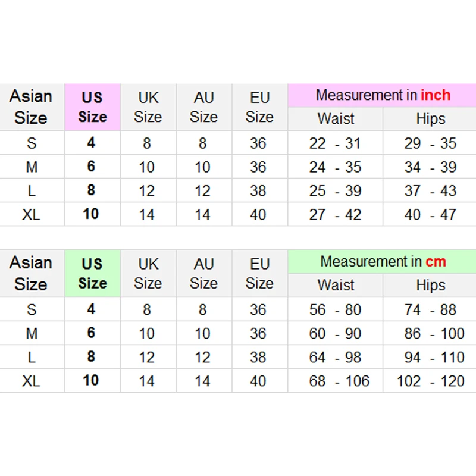476x476 pixels.
Task: Select the 64 - 98 waist cell
Action: click(x=335, y=358)
